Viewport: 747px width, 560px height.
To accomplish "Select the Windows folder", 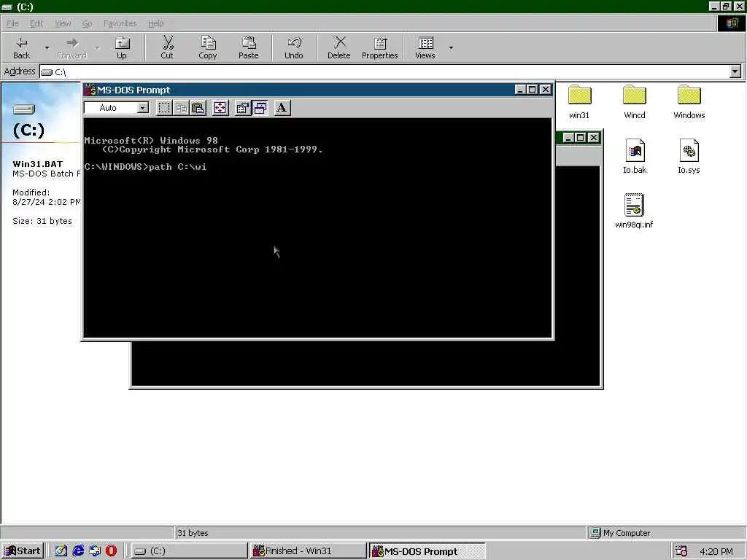I will [689, 102].
